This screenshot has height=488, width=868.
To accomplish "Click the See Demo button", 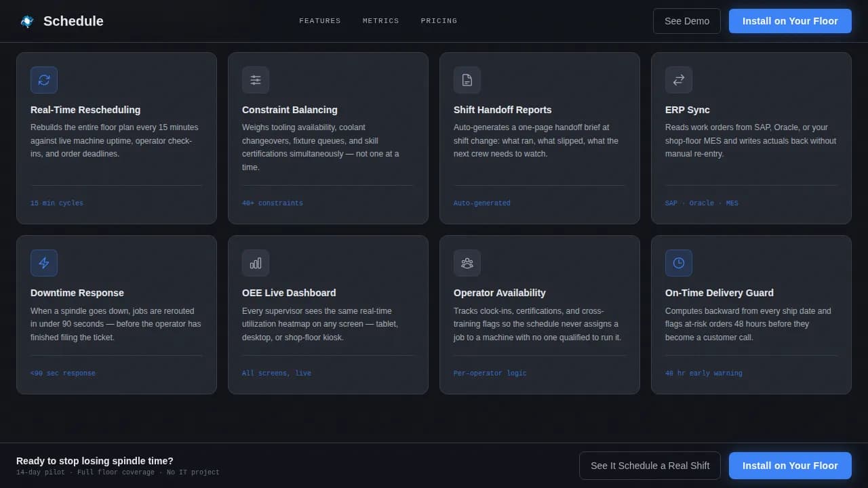I will (x=687, y=21).
